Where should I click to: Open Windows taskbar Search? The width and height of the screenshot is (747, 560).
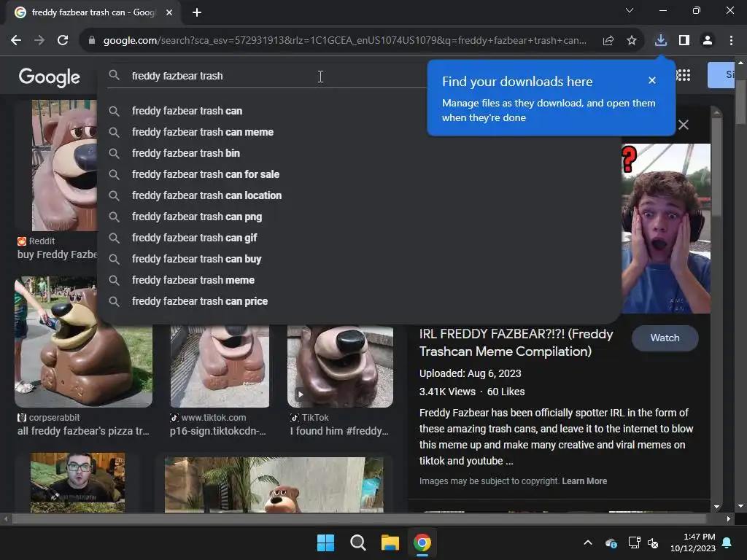click(357, 542)
